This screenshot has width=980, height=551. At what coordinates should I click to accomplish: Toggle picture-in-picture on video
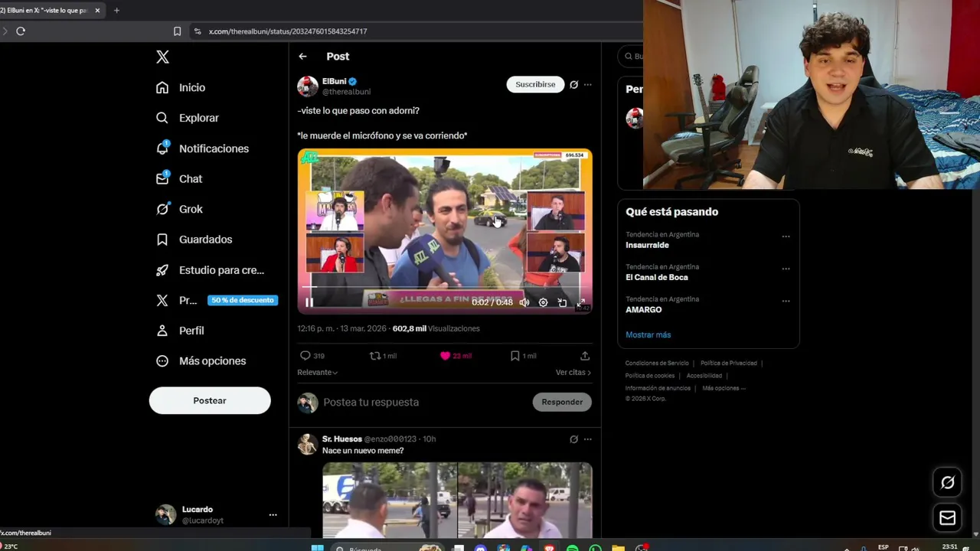[562, 302]
